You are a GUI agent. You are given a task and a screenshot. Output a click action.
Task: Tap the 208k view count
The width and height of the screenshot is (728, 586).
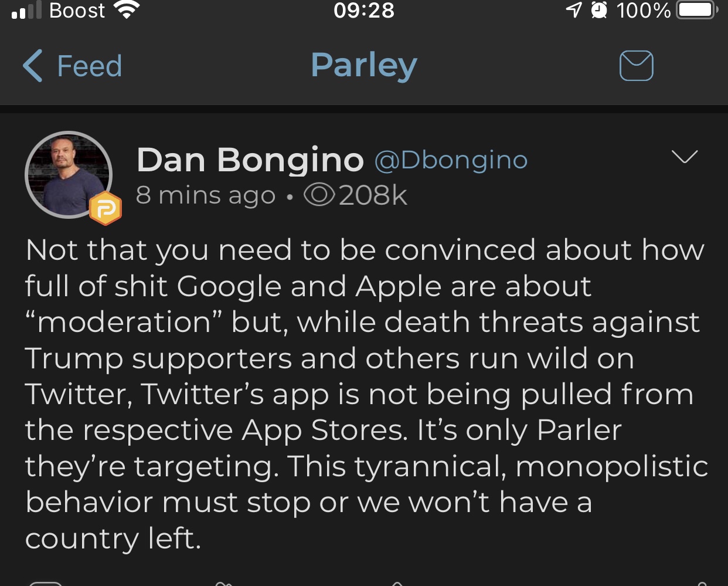click(x=373, y=195)
